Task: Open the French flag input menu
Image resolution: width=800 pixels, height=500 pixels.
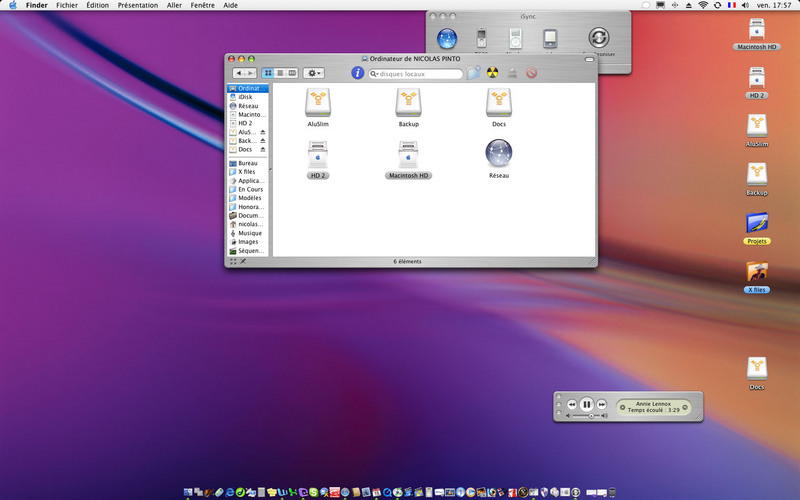Action: click(x=732, y=5)
